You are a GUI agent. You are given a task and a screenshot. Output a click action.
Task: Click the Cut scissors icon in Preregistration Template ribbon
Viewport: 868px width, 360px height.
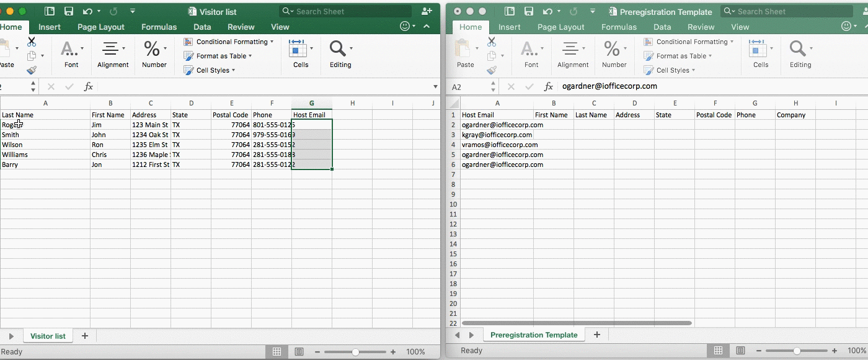pyautogui.click(x=492, y=42)
